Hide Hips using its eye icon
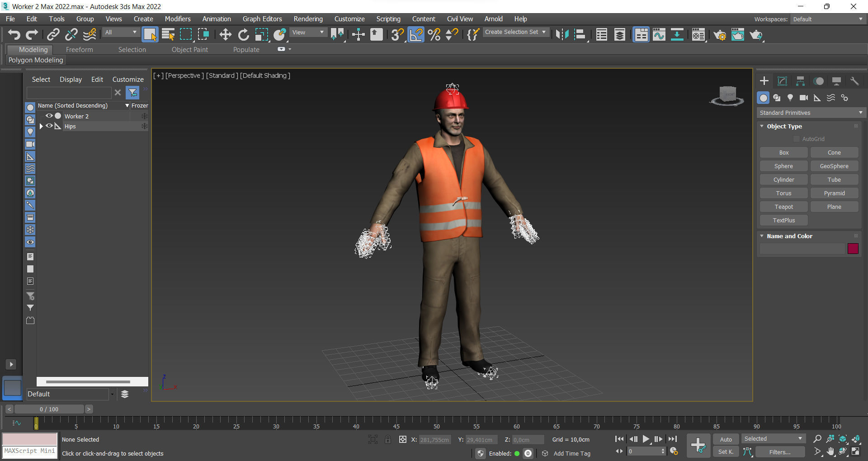 click(49, 126)
